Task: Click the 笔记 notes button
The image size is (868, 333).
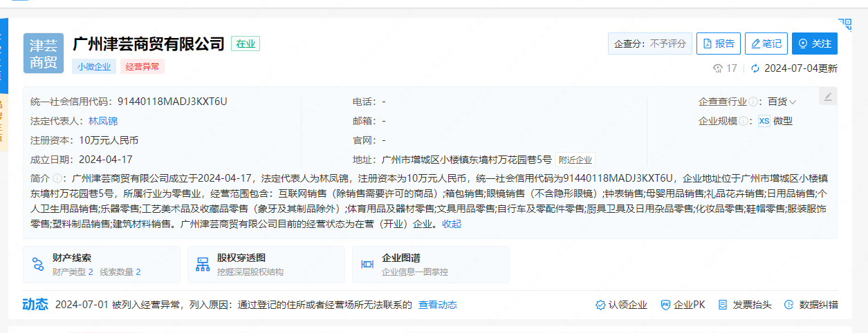Action: (766, 44)
